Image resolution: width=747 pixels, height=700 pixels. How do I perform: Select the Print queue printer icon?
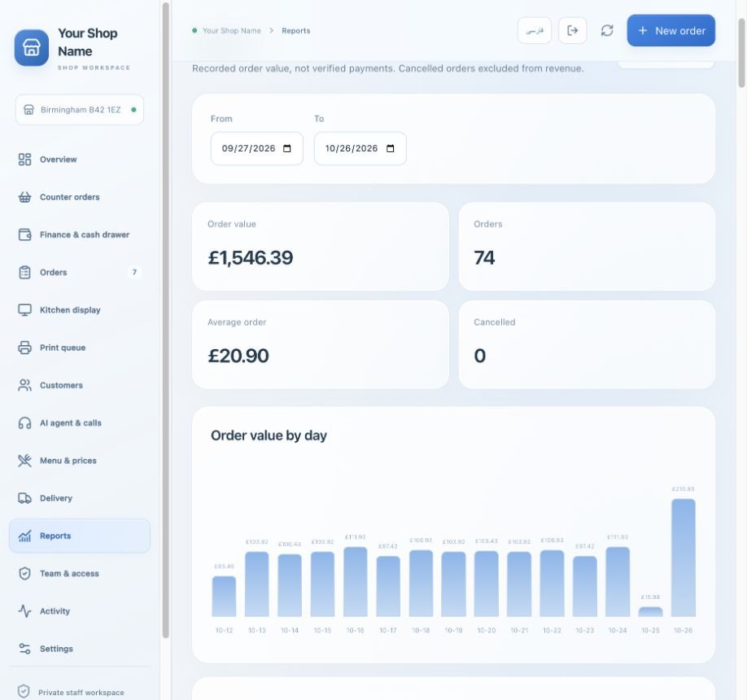pos(24,348)
